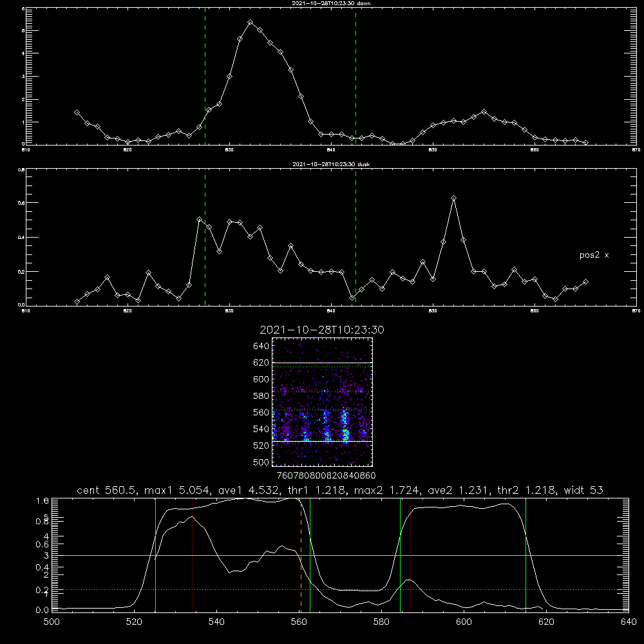This screenshot has height=644, width=644.
Task: Click the x-axis label '500' of bottom plot
Action: [x=52, y=622]
